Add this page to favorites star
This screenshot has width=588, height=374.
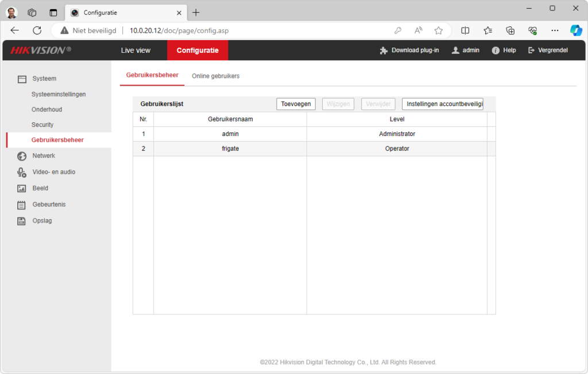pos(439,30)
